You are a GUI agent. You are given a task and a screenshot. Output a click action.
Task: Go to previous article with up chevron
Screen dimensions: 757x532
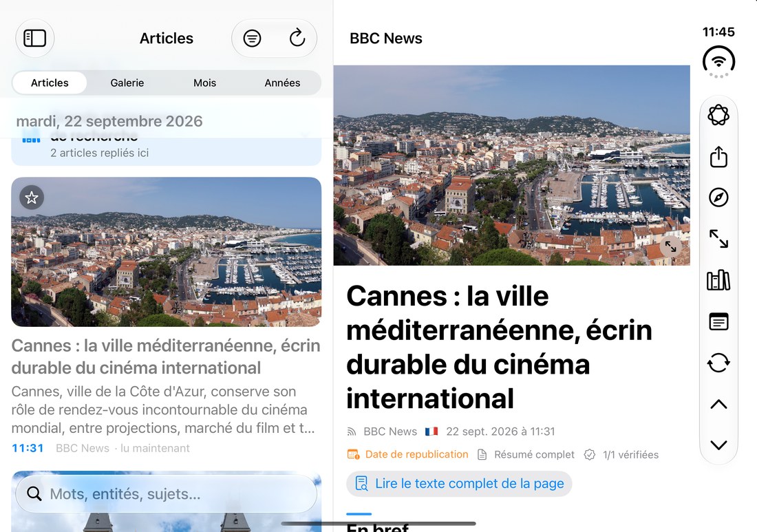tap(718, 404)
